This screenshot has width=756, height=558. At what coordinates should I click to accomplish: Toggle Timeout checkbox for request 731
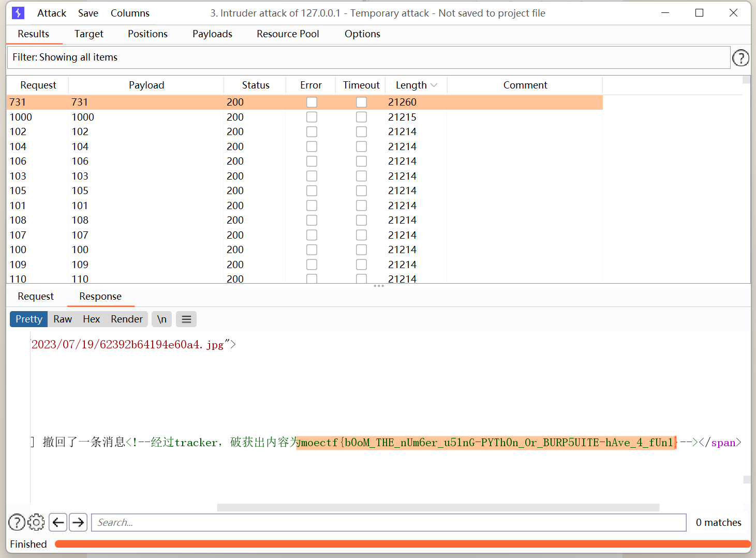361,102
